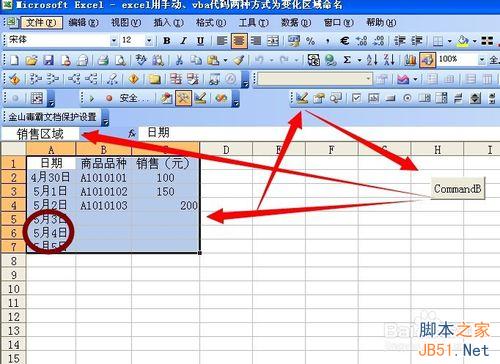The height and width of the screenshot is (364, 500).
Task: Click the AutoSum sigma icon
Action: coord(347,60)
